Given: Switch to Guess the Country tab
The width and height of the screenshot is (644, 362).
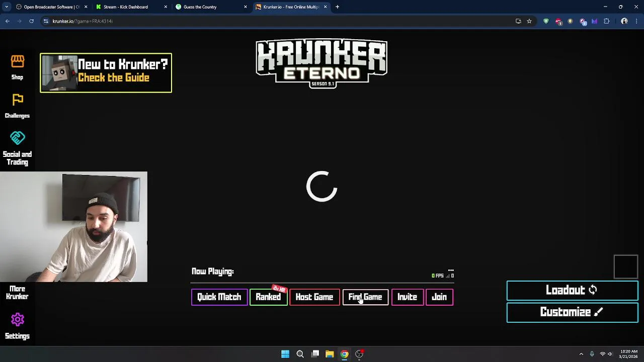Looking at the screenshot, I should [210, 7].
